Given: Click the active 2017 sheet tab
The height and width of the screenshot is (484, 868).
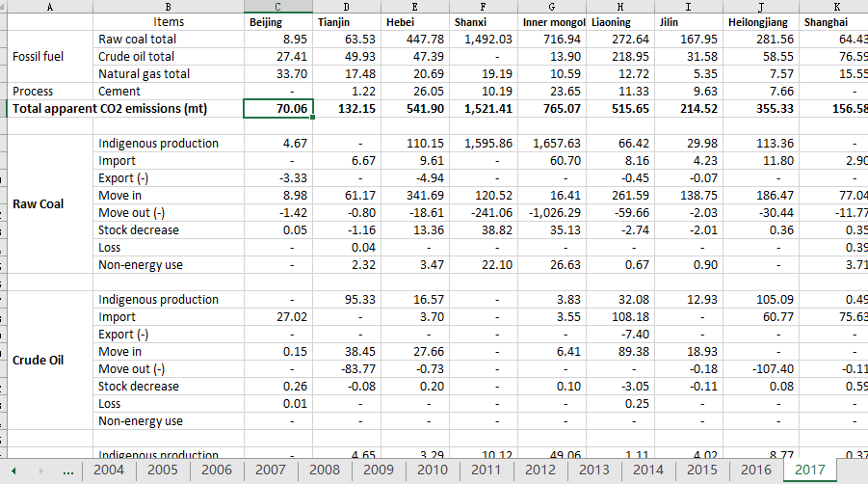Looking at the screenshot, I should [810, 471].
